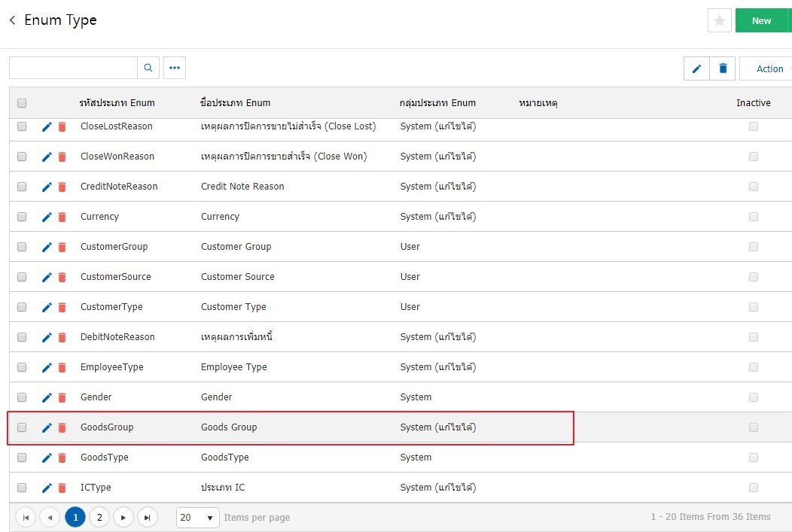Click the search text field
Screen dimensions: 792x532
73,68
